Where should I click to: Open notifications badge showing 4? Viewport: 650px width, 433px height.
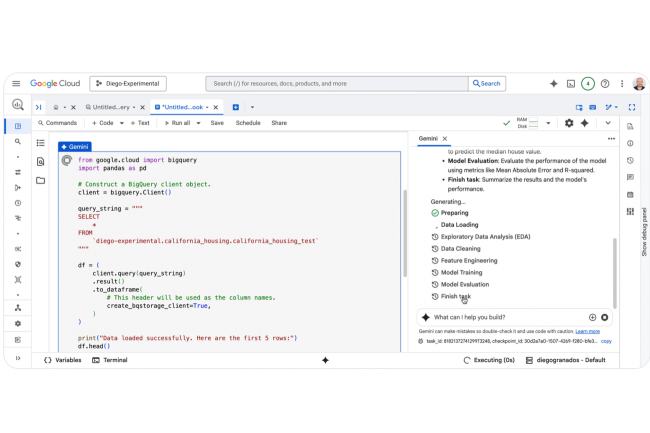pyautogui.click(x=587, y=84)
